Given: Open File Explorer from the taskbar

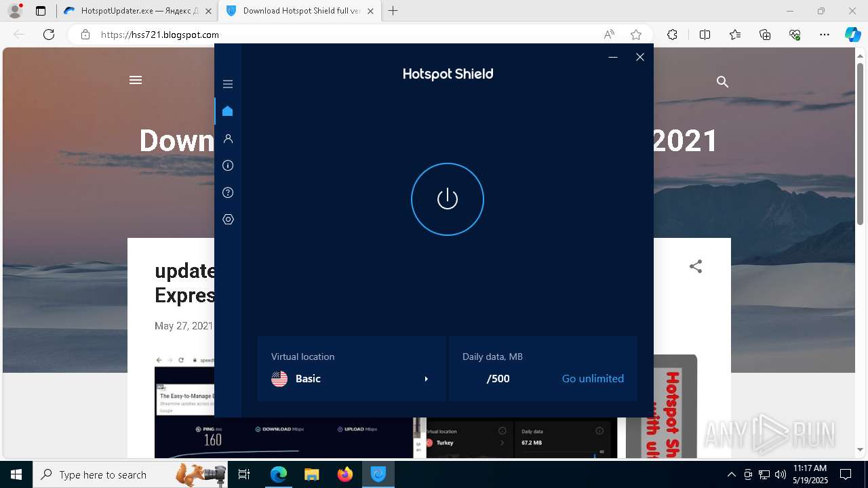Looking at the screenshot, I should coord(312,474).
